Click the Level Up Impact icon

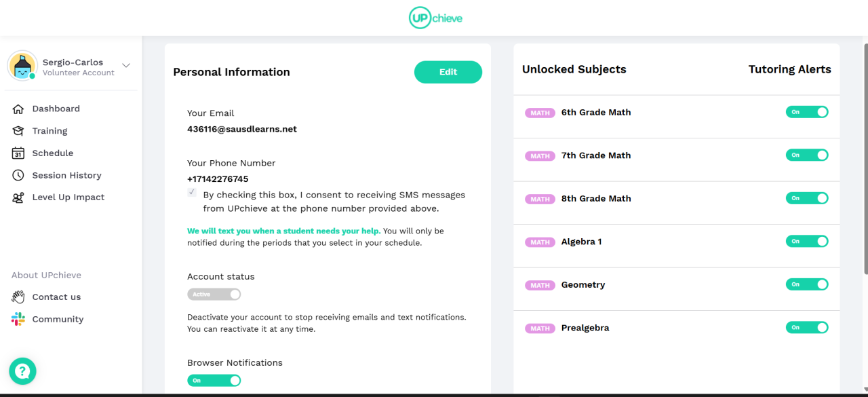[18, 197]
